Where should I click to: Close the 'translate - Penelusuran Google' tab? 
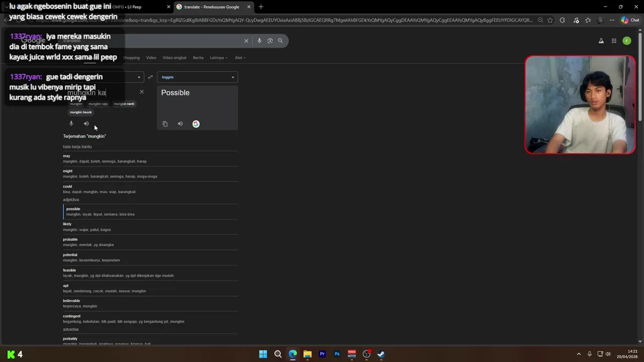click(249, 7)
